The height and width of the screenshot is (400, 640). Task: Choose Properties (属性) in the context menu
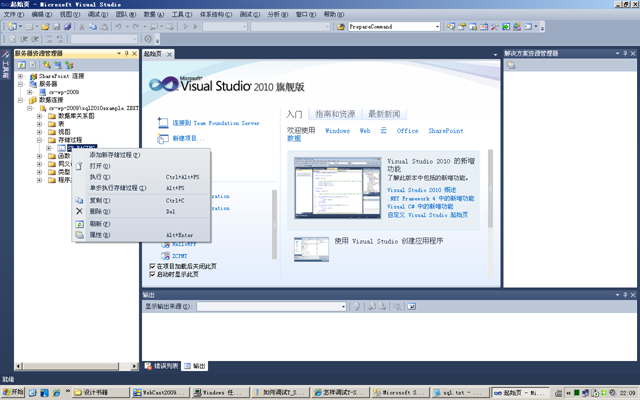pos(141,235)
